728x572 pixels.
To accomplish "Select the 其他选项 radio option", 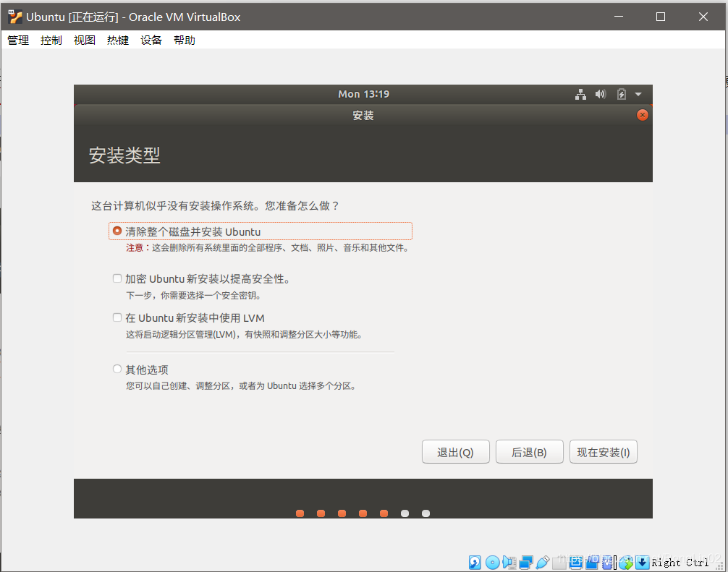I will pyautogui.click(x=117, y=369).
